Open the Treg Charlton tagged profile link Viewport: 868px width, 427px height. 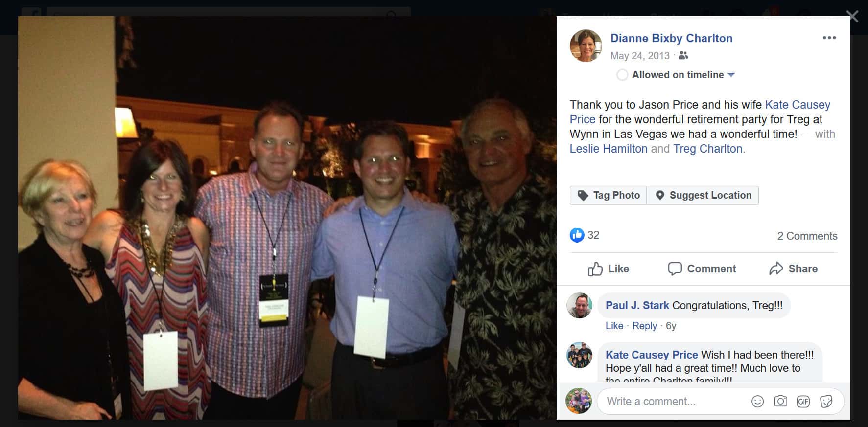tap(707, 149)
